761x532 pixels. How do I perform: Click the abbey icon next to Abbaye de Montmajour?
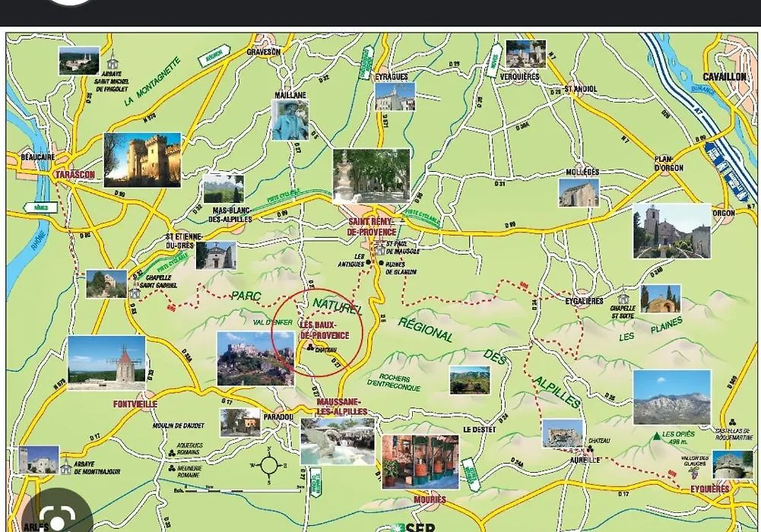66,466
